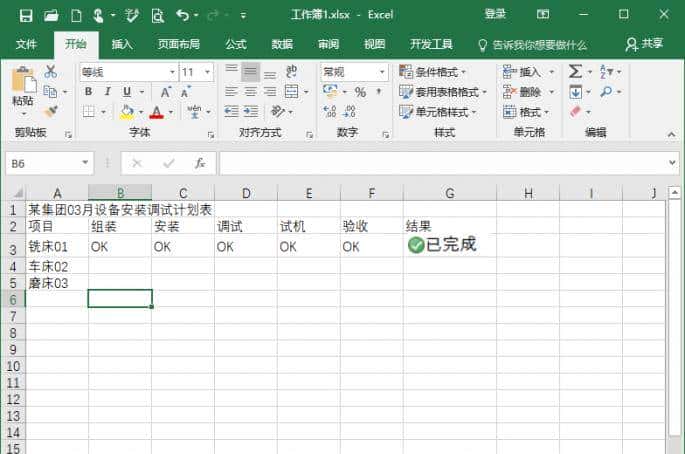Create a new blank document from the quick access toolbar
Image resolution: width=685 pixels, height=454 pixels.
[x=76, y=16]
